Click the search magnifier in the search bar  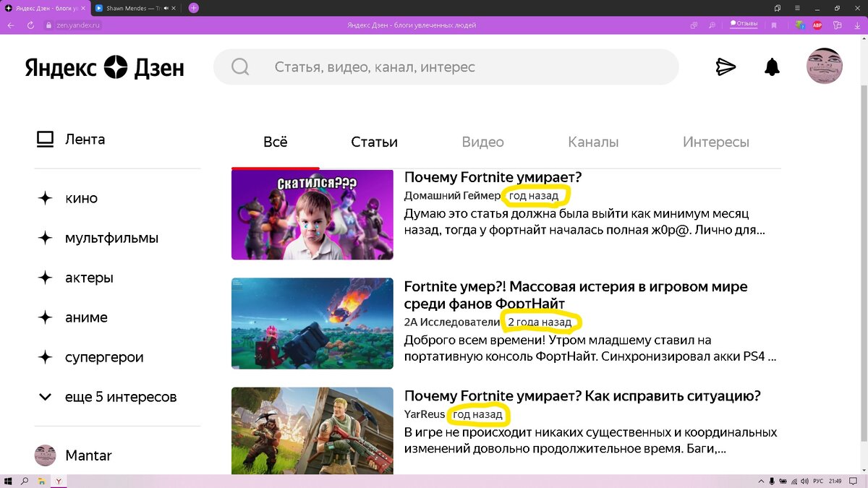239,67
